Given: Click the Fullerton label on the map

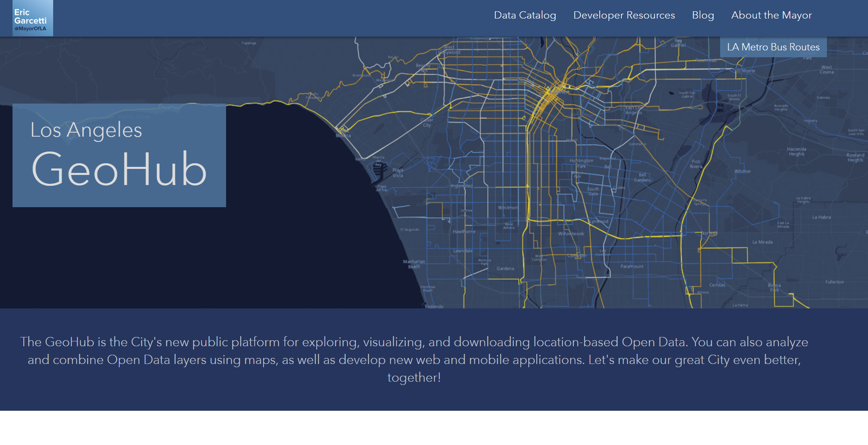Looking at the screenshot, I should (834, 282).
